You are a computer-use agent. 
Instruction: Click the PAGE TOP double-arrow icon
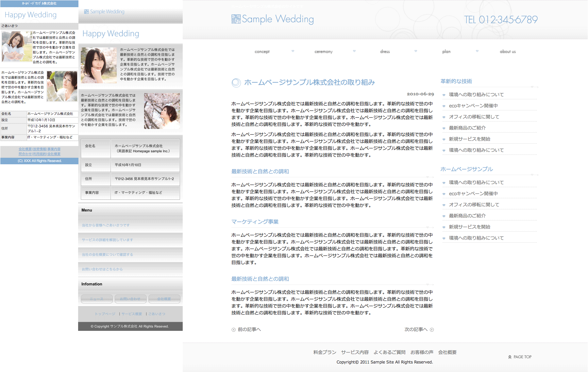click(510, 357)
